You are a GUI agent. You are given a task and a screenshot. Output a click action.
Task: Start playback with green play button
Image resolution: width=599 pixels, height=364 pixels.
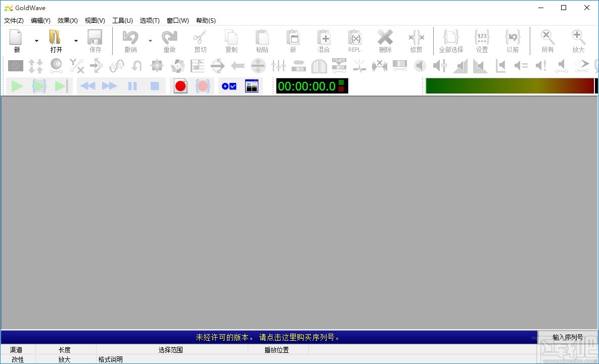pyautogui.click(x=17, y=86)
